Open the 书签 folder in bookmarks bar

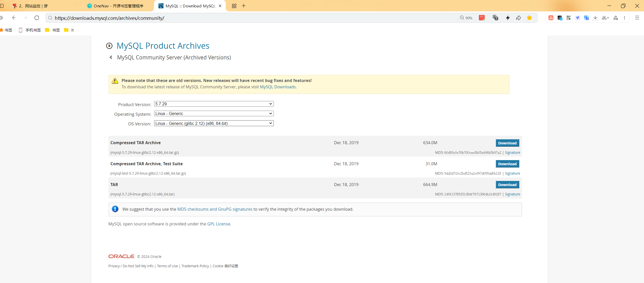click(x=52, y=30)
